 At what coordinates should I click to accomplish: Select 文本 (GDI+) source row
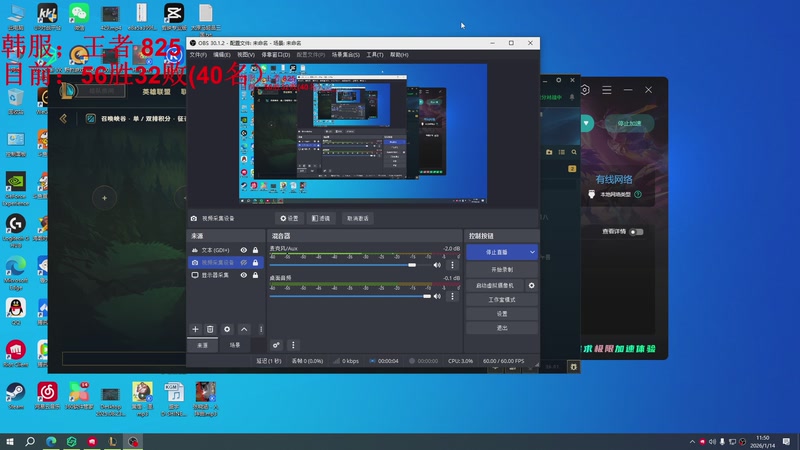tap(226, 250)
